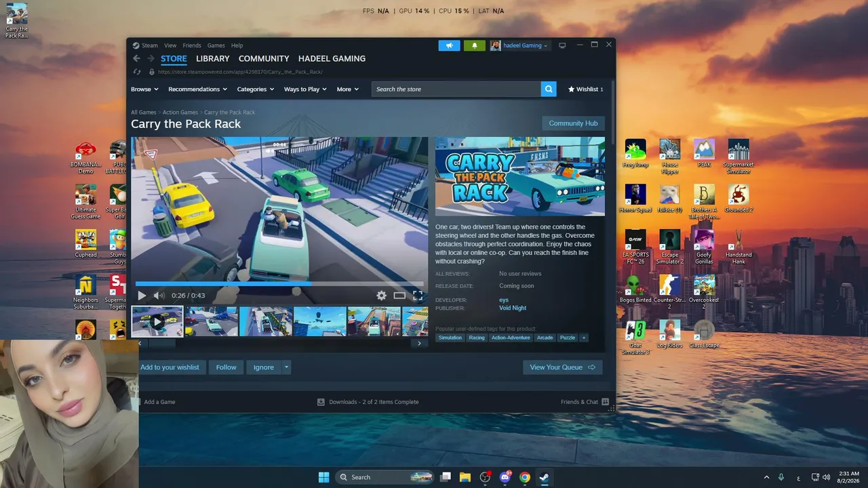Open the green notifications bell
This screenshot has height=488, width=868.
click(475, 45)
